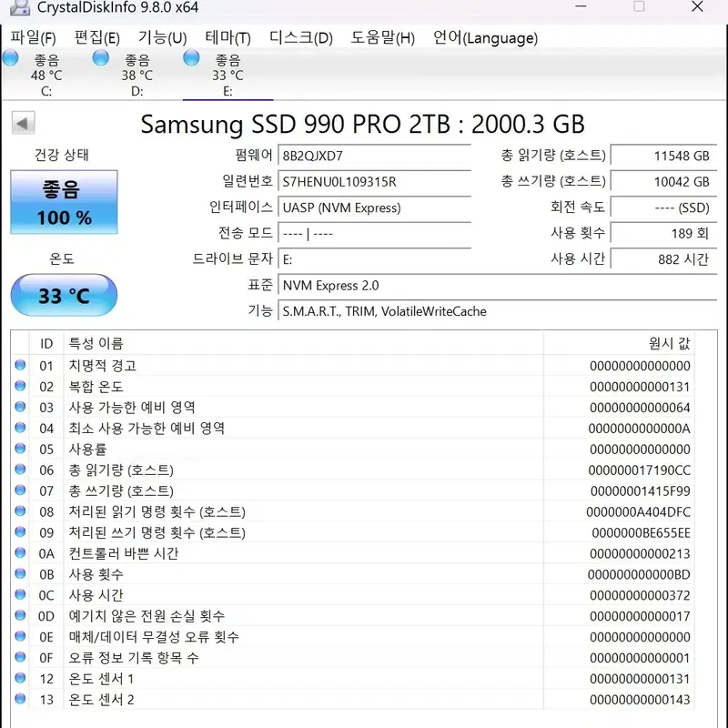Viewport: 728px width, 728px height.
Task: Open the 언어(Language) menu
Action: (x=485, y=37)
